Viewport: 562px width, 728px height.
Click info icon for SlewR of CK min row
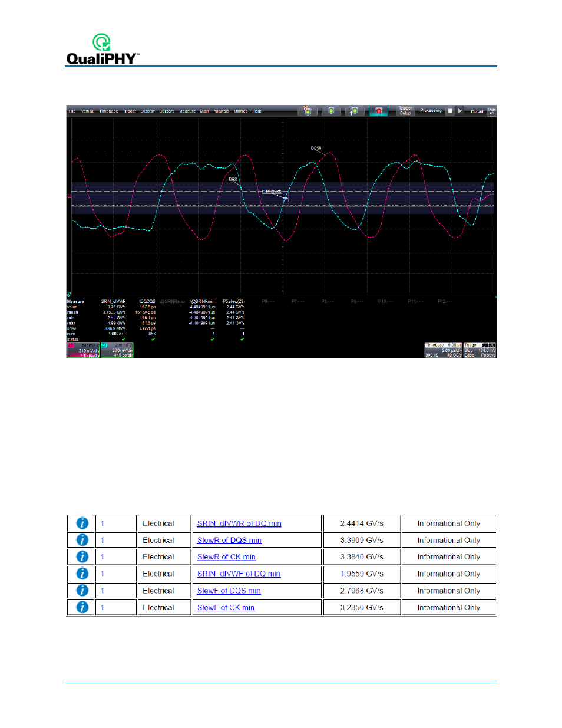click(x=82, y=557)
